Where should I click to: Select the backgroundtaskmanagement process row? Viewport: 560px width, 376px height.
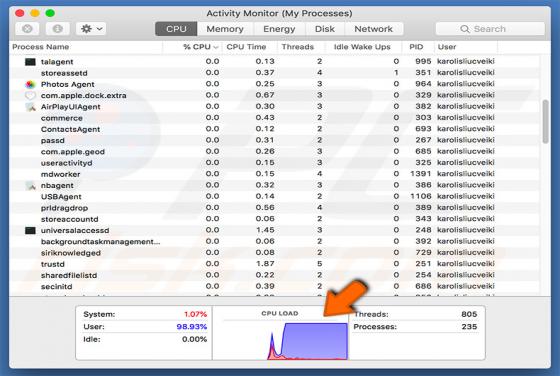(274, 241)
